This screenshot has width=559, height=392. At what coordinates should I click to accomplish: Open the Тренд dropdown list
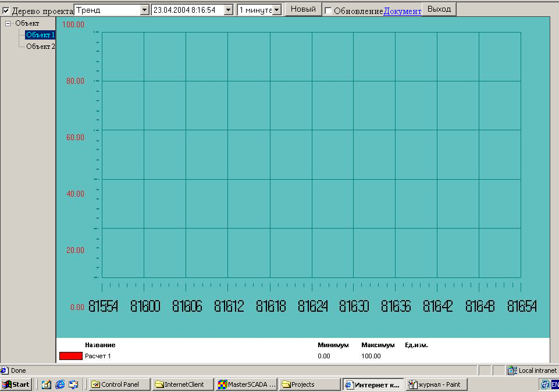point(144,10)
